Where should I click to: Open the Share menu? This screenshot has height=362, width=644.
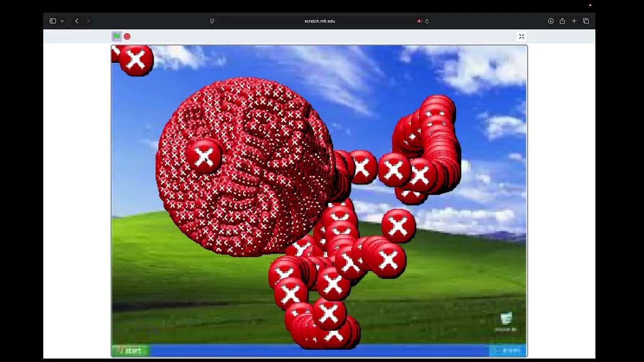(562, 21)
